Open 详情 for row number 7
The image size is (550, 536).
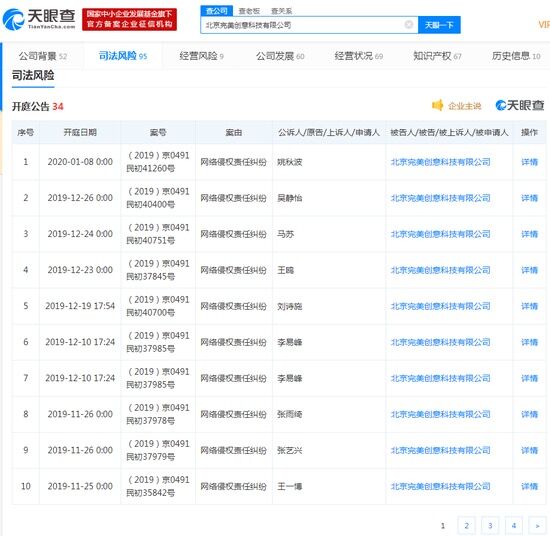coord(529,378)
